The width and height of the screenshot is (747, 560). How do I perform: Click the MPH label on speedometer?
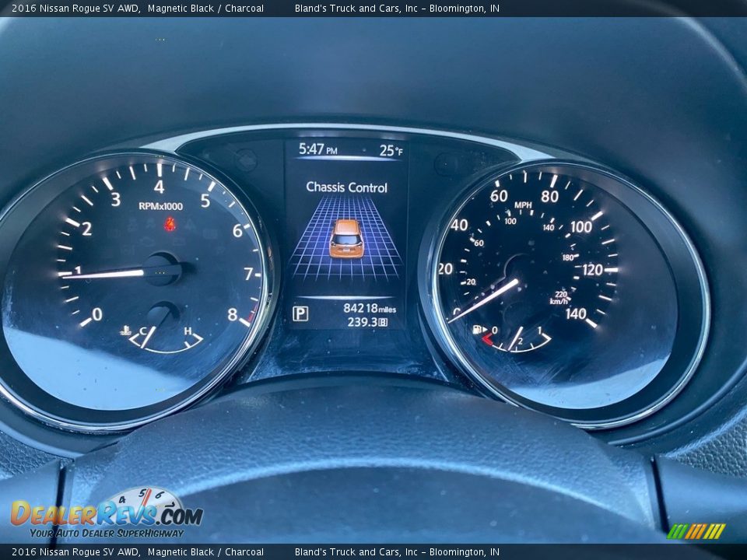[x=523, y=205]
